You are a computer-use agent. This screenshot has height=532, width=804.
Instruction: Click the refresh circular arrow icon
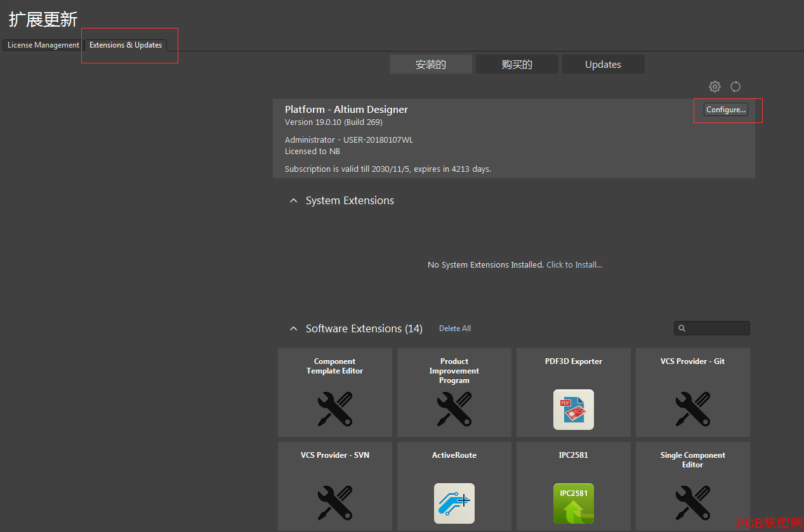735,87
